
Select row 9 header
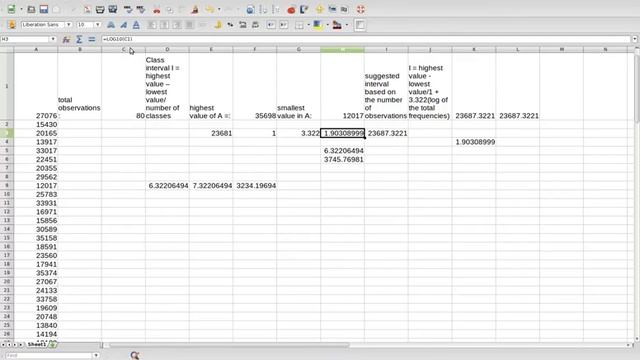[7, 186]
